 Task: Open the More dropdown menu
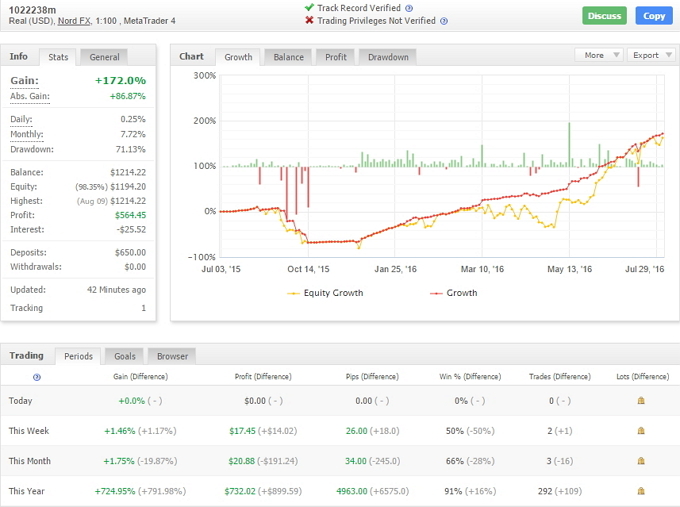pyautogui.click(x=599, y=55)
